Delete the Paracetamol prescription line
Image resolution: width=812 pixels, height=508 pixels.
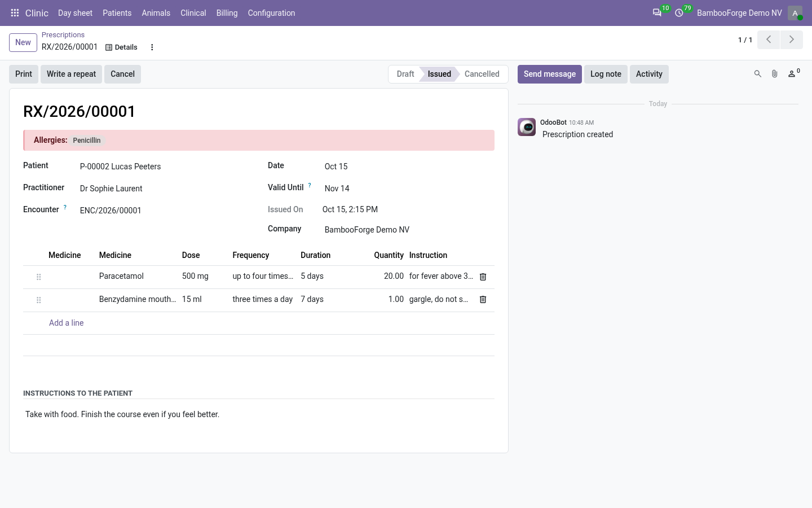[x=483, y=277]
